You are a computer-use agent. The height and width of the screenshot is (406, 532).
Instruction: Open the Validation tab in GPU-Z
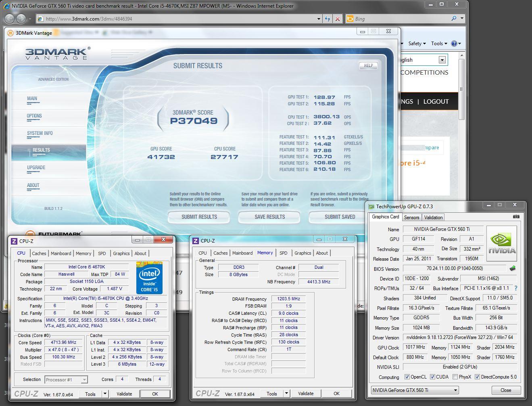coord(433,218)
